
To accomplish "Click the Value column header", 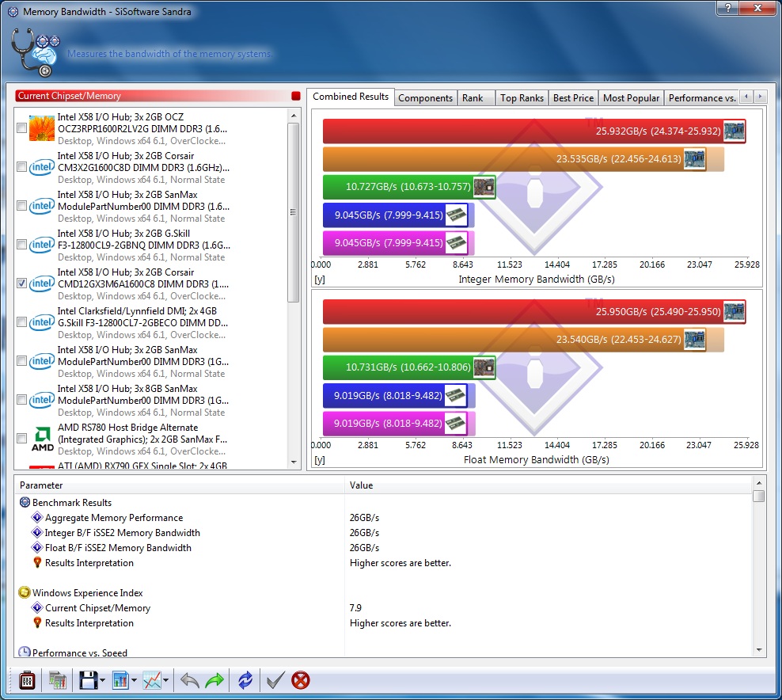I will (x=548, y=485).
